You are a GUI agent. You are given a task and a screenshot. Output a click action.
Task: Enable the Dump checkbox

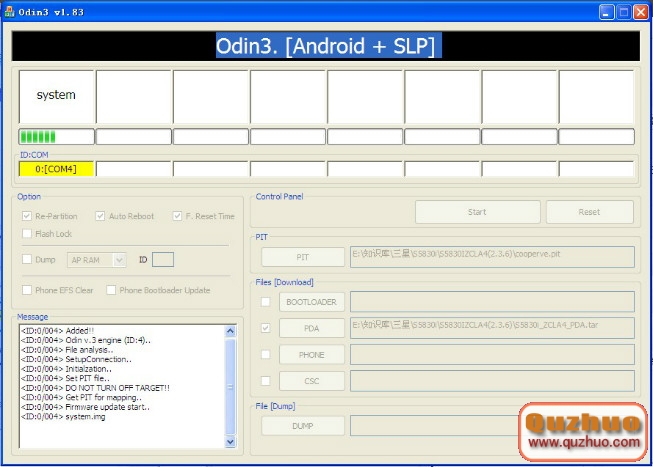click(x=27, y=259)
